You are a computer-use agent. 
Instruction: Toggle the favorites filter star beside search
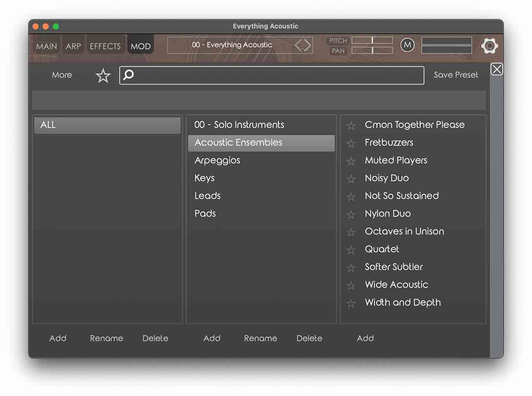[x=103, y=76]
